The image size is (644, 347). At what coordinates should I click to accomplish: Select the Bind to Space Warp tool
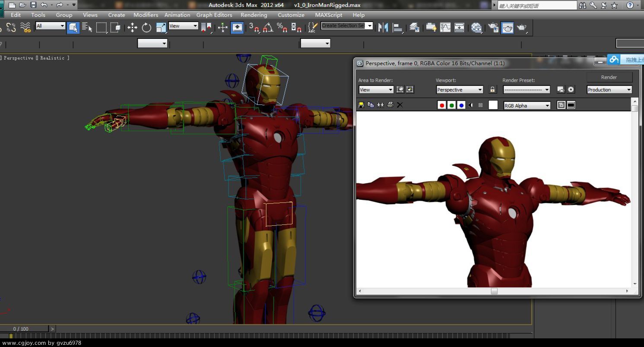click(25, 27)
